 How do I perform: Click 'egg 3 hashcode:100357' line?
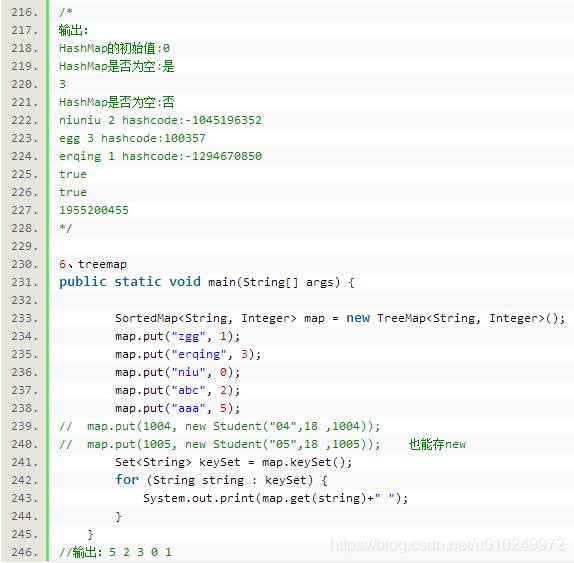132,138
